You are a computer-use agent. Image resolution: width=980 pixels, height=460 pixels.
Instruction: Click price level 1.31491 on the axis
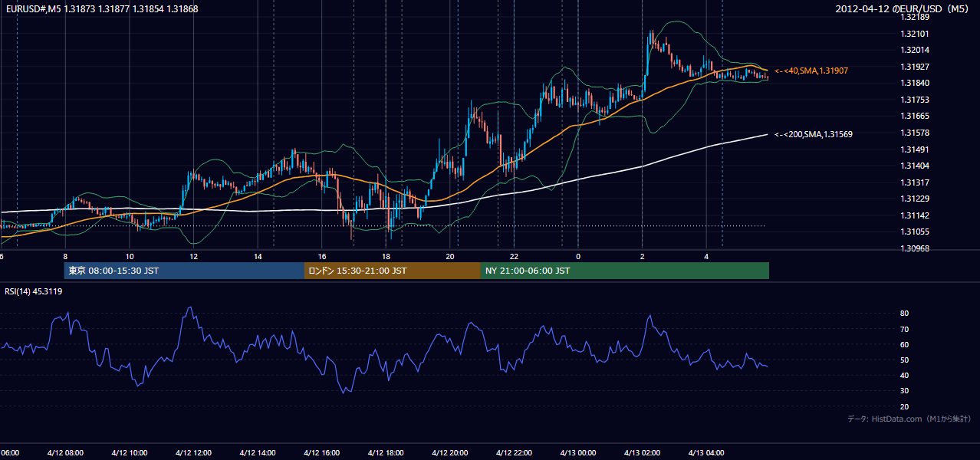[915, 149]
